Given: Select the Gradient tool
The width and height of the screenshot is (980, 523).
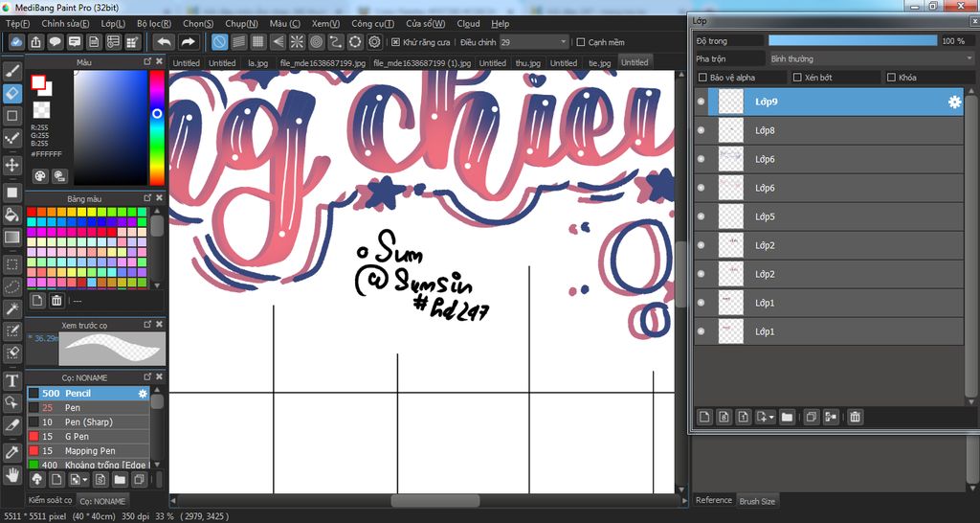Looking at the screenshot, I should [11, 238].
